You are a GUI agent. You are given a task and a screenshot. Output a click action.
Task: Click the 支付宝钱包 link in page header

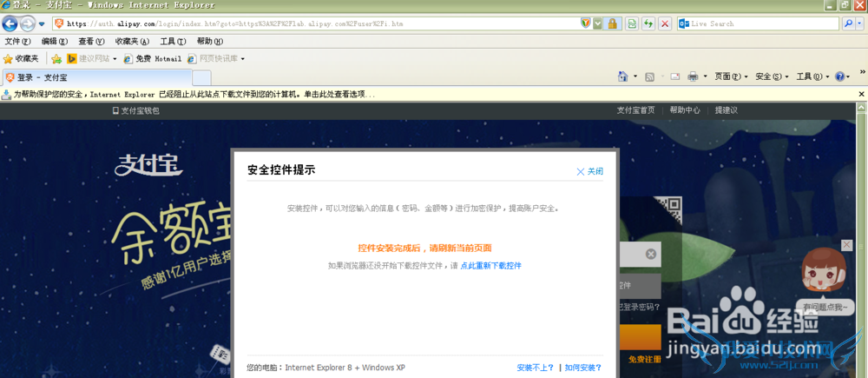point(136,110)
